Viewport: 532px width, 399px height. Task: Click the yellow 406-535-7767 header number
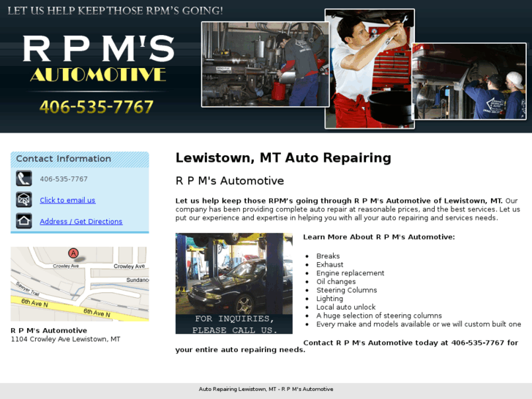(x=97, y=107)
